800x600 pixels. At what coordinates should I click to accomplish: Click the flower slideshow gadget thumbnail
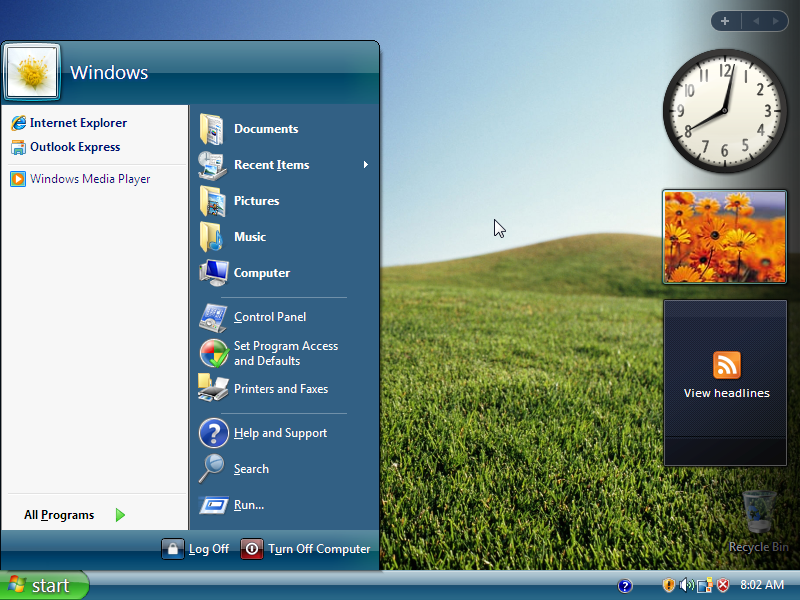tap(725, 237)
